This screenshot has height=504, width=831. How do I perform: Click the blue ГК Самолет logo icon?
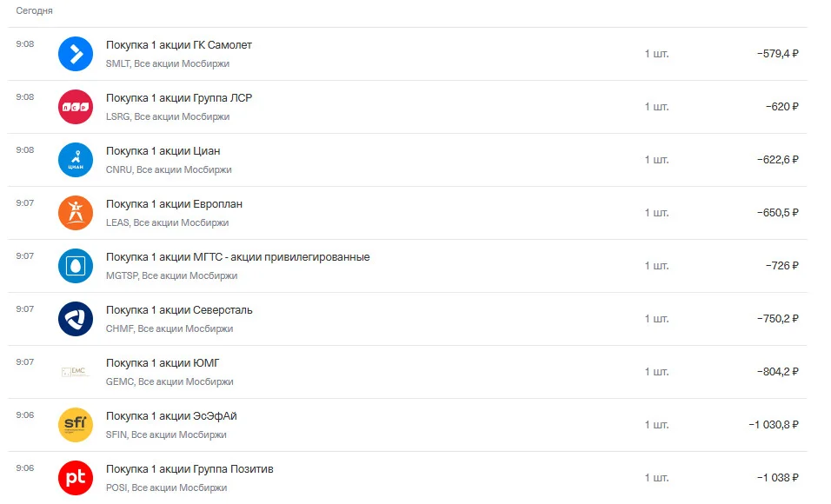tap(76, 54)
